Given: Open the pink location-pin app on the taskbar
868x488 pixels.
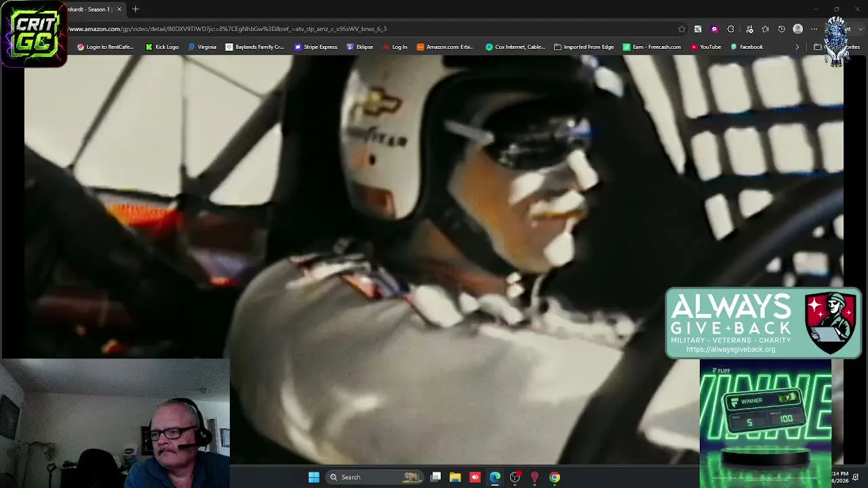Looking at the screenshot, I should (x=535, y=477).
